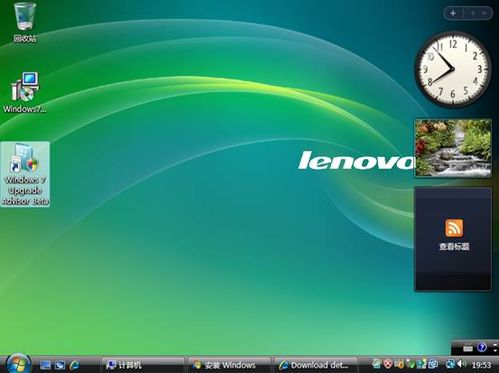499x373 pixels.
Task: Go to previous sidebar gadget page arrow
Action: point(472,13)
